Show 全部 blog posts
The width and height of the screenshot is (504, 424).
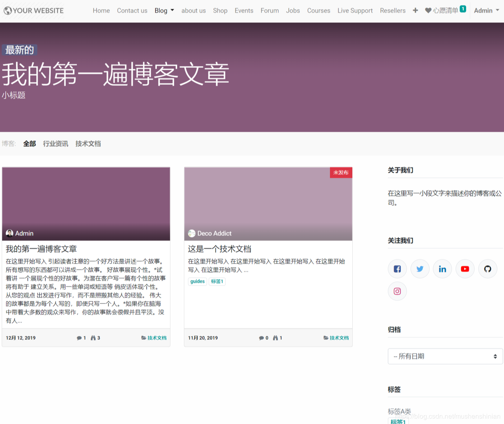click(30, 144)
